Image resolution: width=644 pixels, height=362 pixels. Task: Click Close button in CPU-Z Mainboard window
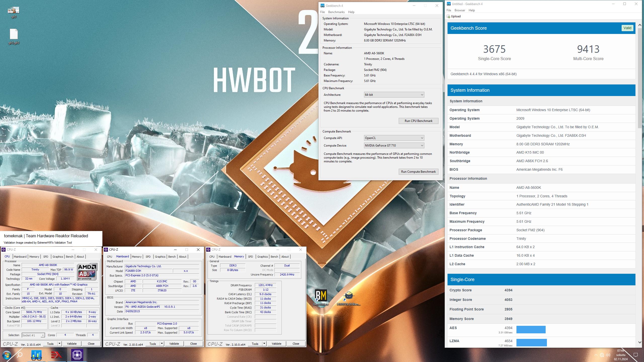click(x=193, y=344)
